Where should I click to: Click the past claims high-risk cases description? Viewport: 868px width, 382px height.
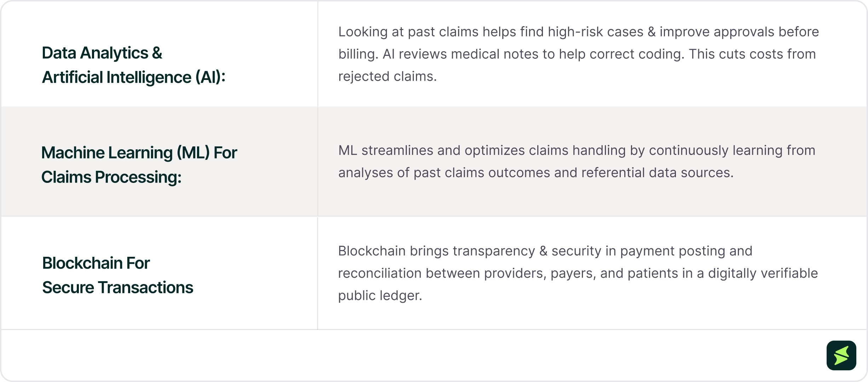click(578, 54)
